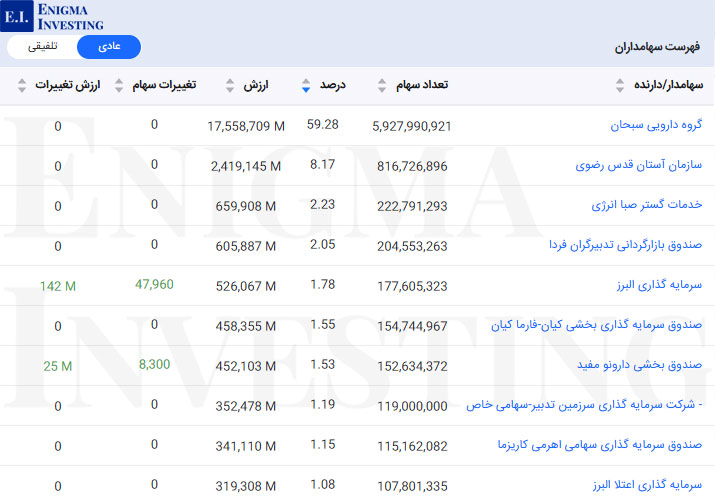Viewport: 715px width, 502px height.
Task: Switch to the عادی view toggle
Action: point(109,47)
